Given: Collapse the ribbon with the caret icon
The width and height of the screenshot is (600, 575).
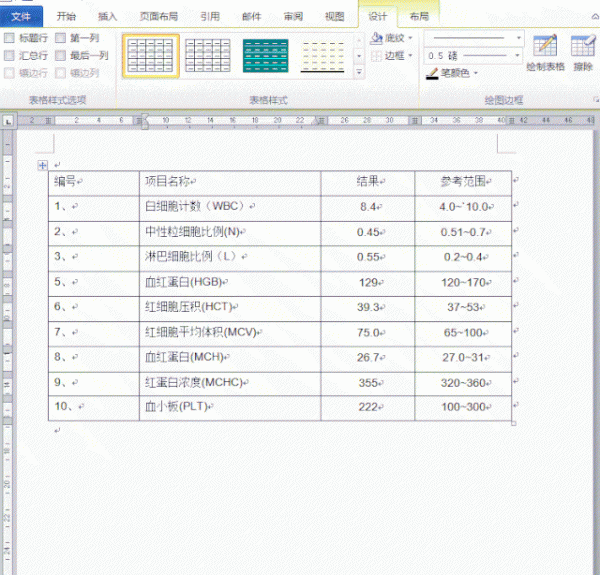Looking at the screenshot, I should (x=595, y=16).
